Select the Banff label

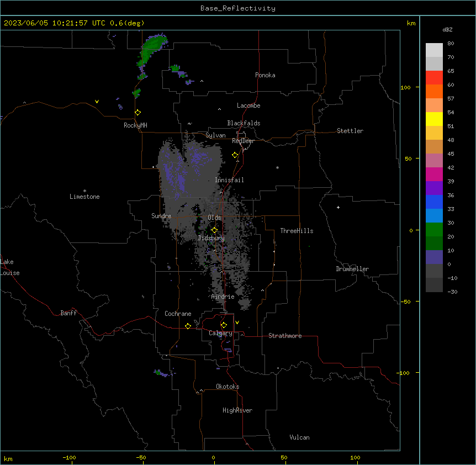tap(68, 313)
